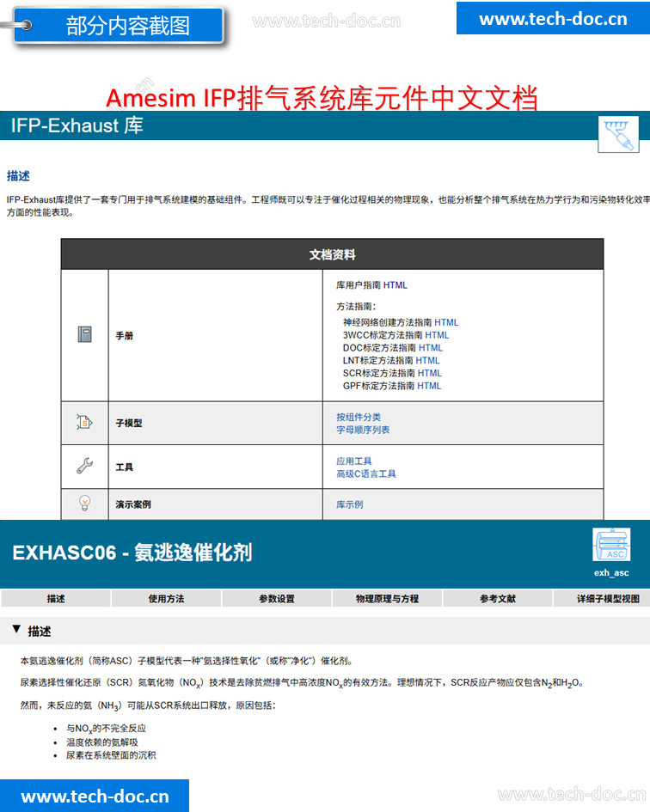Click the 子模型 row label

(x=129, y=423)
